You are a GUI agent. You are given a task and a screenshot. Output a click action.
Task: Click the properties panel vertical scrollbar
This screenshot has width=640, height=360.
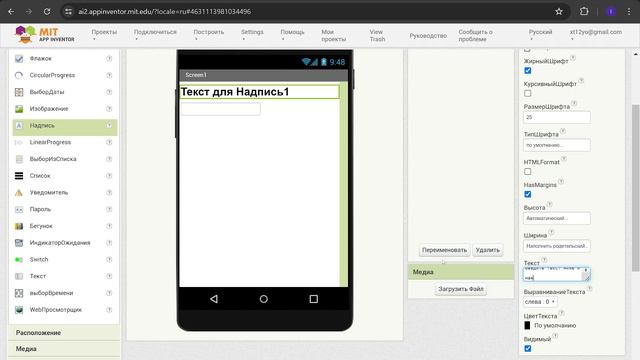point(636,188)
